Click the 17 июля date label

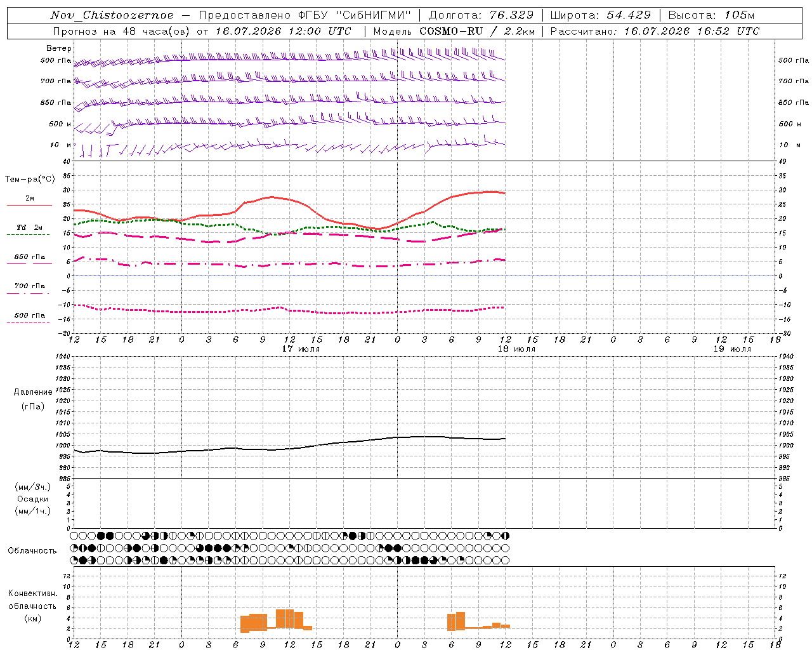pyautogui.click(x=301, y=349)
